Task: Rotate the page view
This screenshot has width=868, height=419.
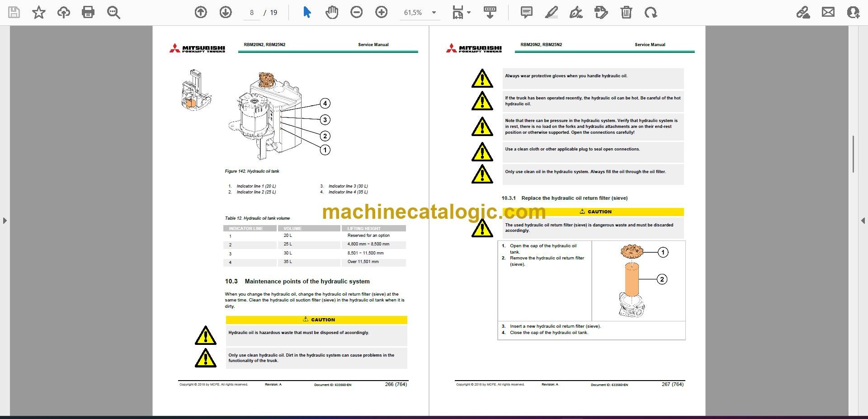Action: 651,12
